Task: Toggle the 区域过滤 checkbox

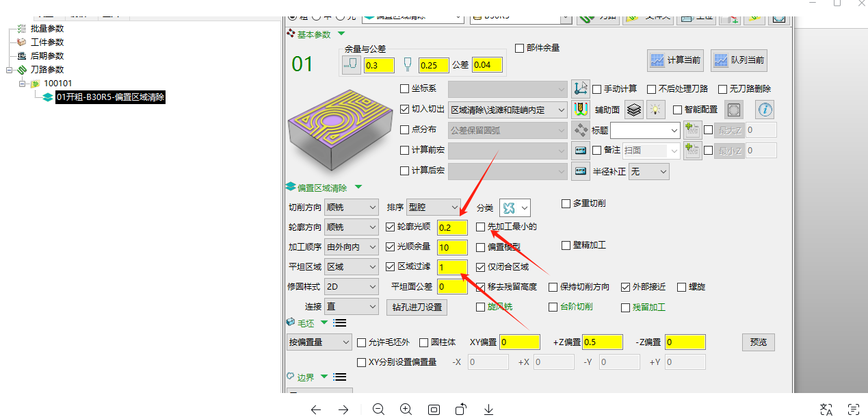Action: tap(391, 266)
